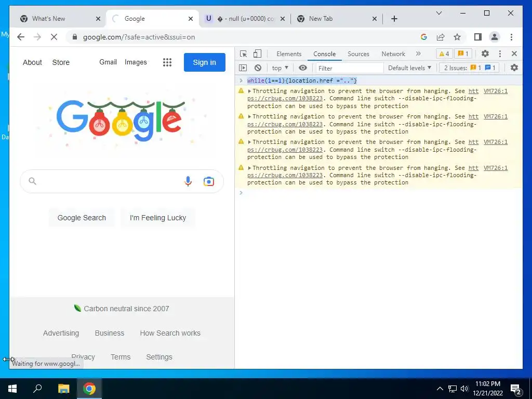Open the Chrome profile avatar
The height and width of the screenshot is (399, 532).
point(495,37)
